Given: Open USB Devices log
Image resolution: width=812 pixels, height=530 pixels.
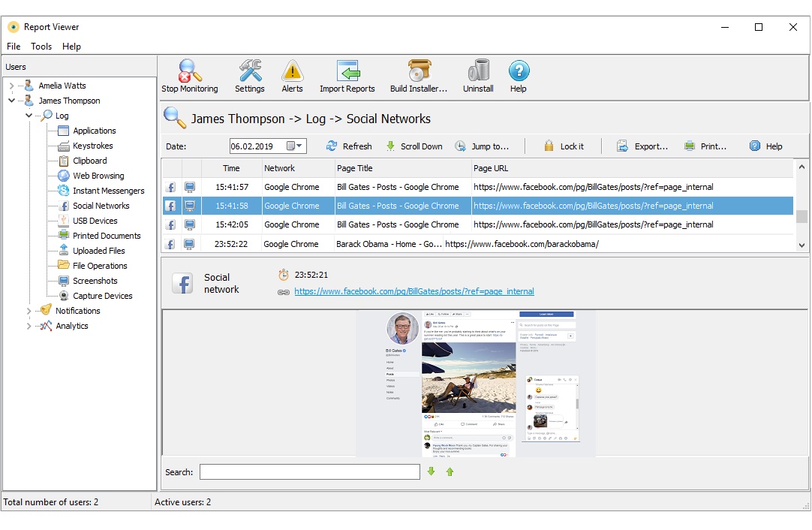Looking at the screenshot, I should [x=95, y=221].
